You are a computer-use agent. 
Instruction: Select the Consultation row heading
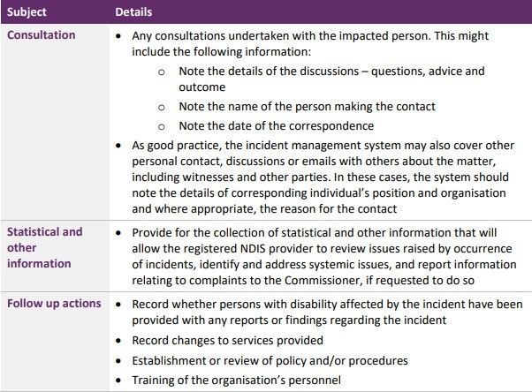(x=41, y=35)
